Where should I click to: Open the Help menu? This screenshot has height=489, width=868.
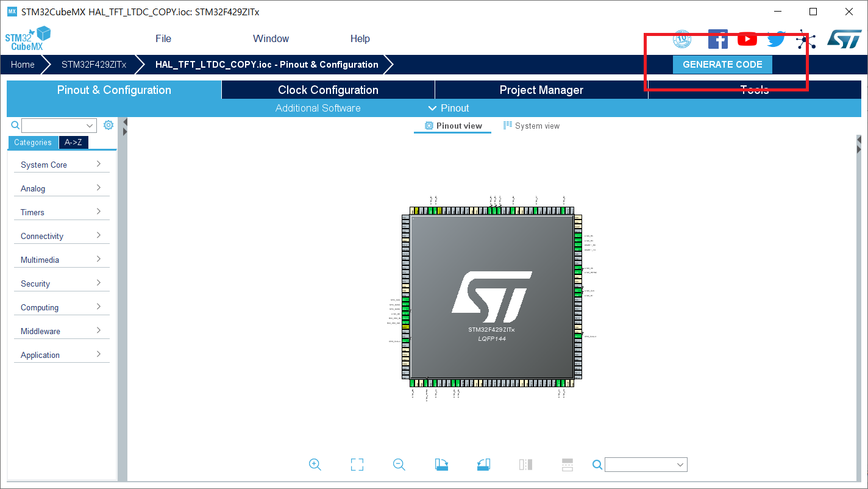click(x=360, y=38)
